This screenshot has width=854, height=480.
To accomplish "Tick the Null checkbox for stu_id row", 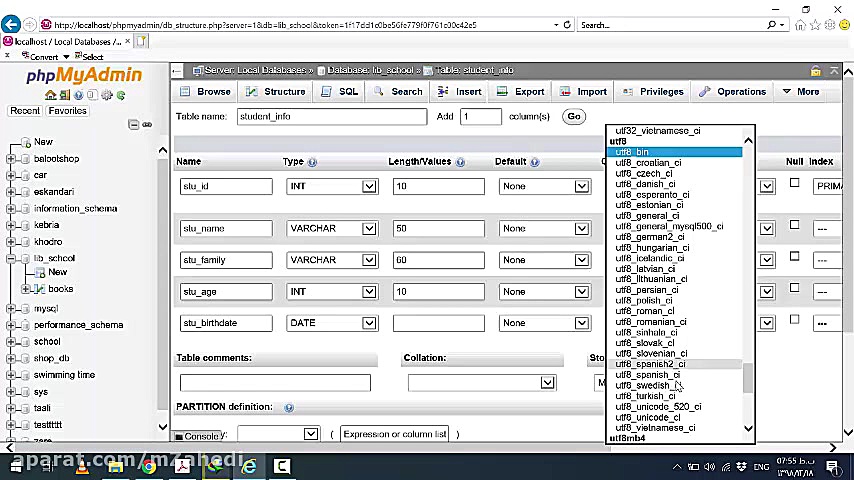I will point(794,183).
